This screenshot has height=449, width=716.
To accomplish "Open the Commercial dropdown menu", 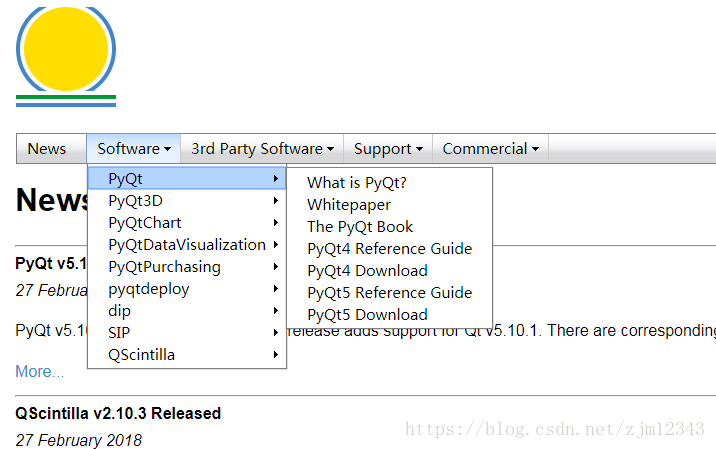I will pos(490,148).
